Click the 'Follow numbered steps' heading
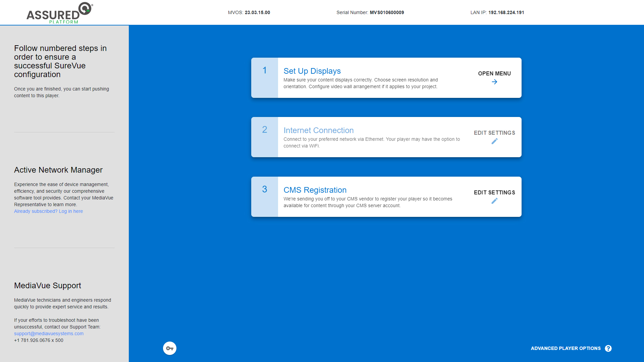 (x=60, y=61)
